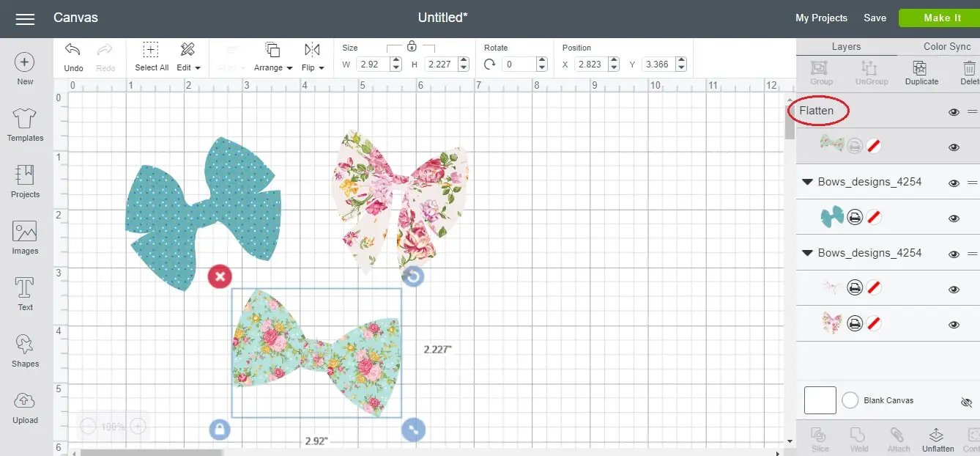The height and width of the screenshot is (456, 980).
Task: Click the green Make It button
Action: point(942,18)
